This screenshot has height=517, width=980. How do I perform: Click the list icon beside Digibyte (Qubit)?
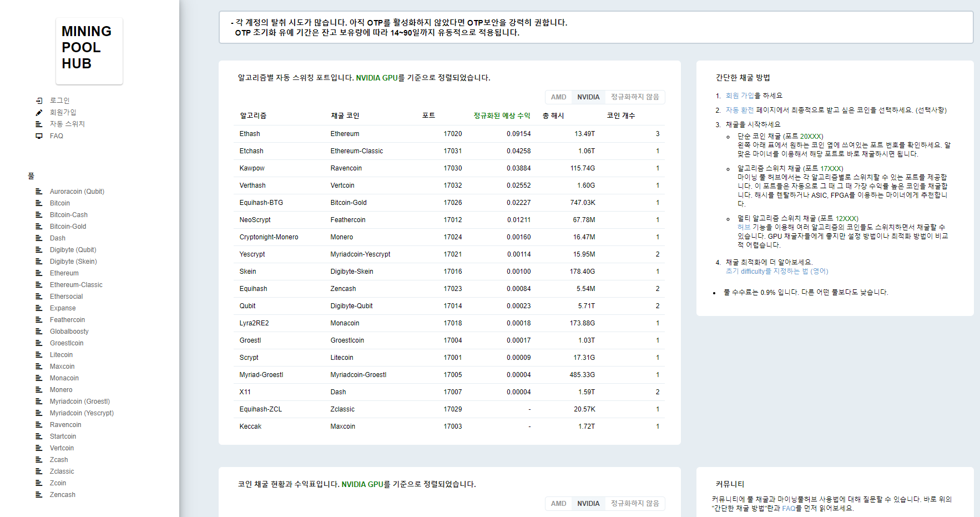39,250
